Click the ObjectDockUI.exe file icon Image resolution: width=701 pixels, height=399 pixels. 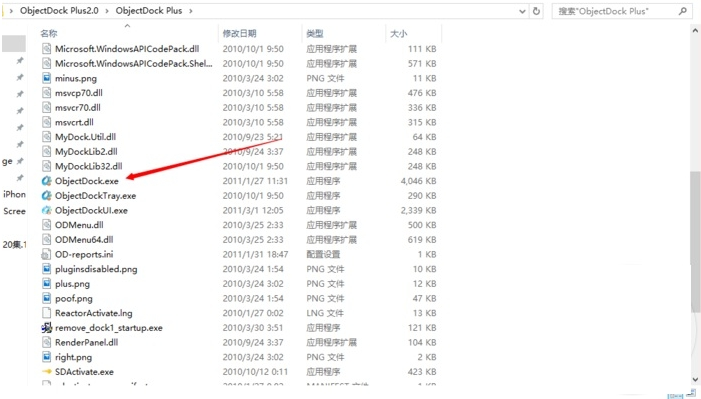pyautogui.click(x=46, y=210)
